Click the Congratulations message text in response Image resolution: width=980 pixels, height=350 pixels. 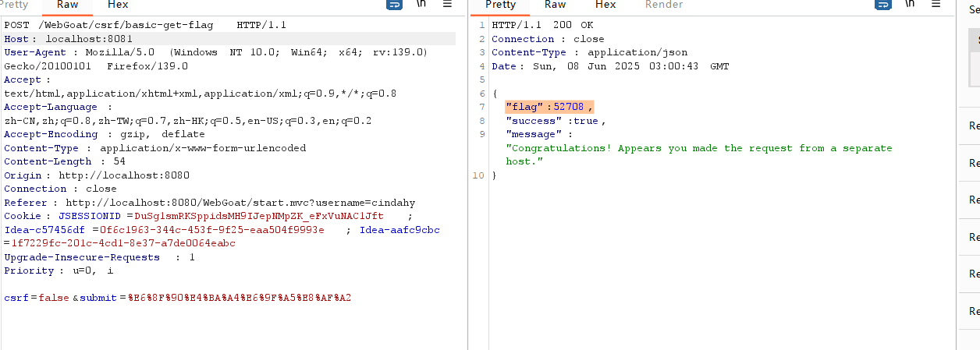pyautogui.click(x=698, y=148)
